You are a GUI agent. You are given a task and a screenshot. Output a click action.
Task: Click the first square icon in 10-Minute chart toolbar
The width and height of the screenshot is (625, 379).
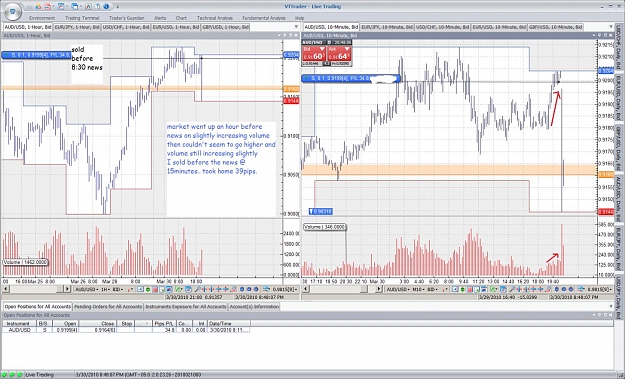[x=455, y=289]
